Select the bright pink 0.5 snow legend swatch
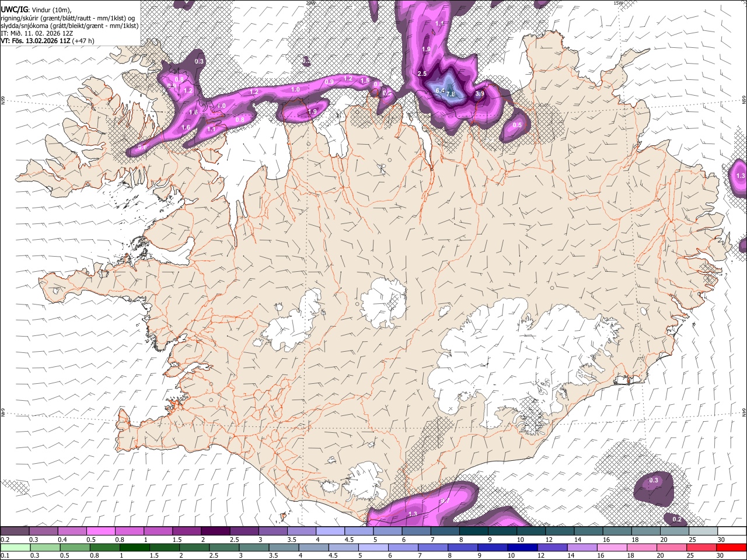This screenshot has height=560, width=747. pyautogui.click(x=100, y=531)
